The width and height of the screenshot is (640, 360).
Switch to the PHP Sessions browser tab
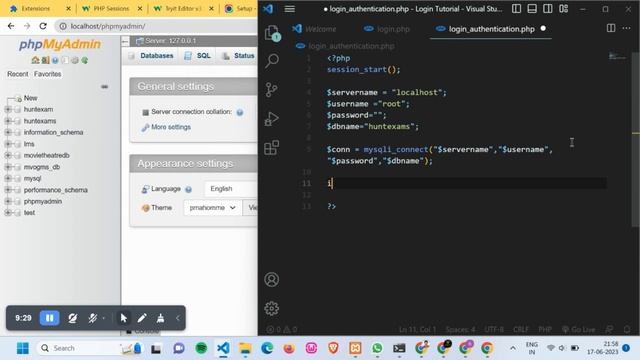coord(111,9)
